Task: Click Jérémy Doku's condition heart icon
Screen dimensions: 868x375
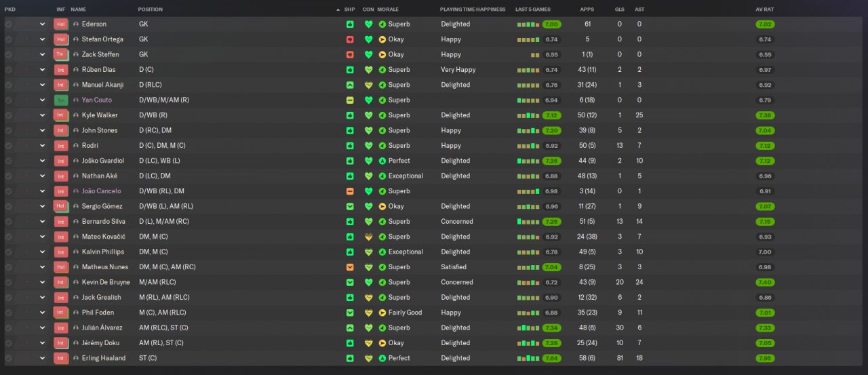Action: pos(369,343)
